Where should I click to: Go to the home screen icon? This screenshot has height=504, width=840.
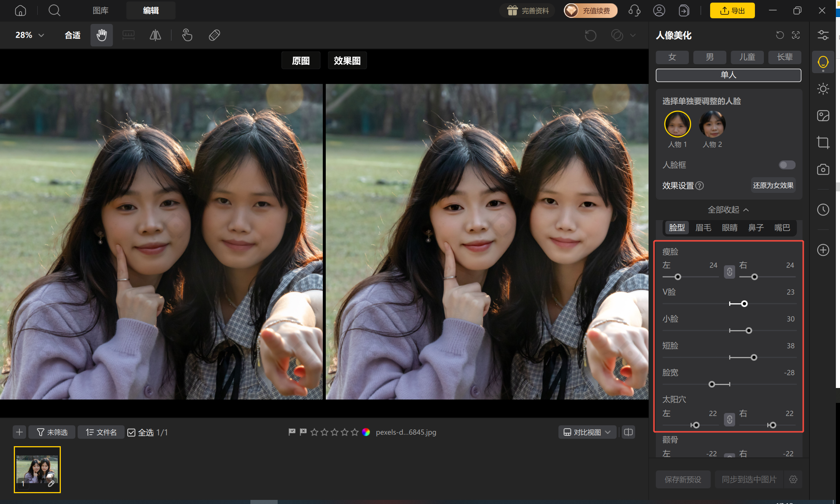(x=21, y=10)
